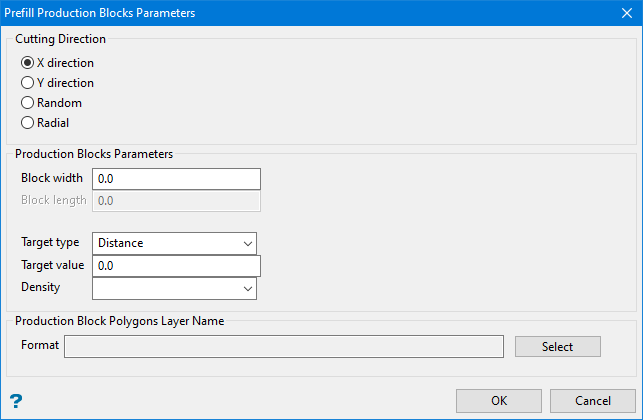This screenshot has height=420, width=643.
Task: Open the help question mark icon
Action: click(x=16, y=401)
